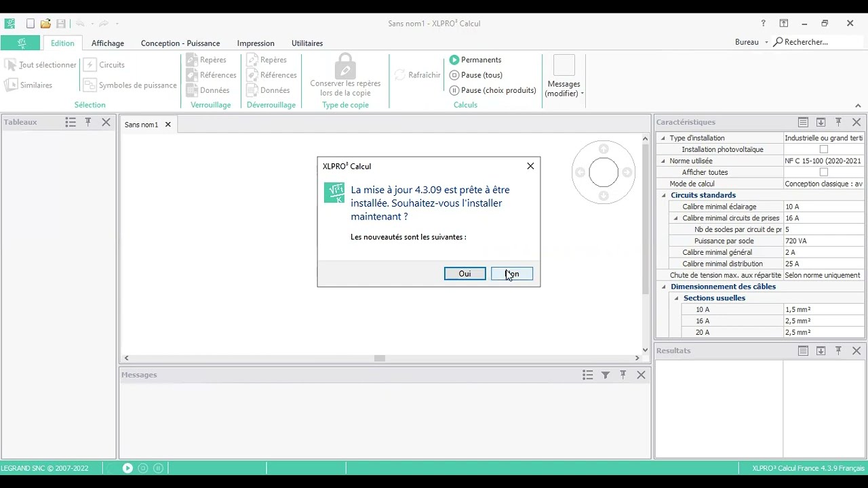Click Repères in Déverrouillage group
The width and height of the screenshot is (868, 488).
tap(267, 60)
